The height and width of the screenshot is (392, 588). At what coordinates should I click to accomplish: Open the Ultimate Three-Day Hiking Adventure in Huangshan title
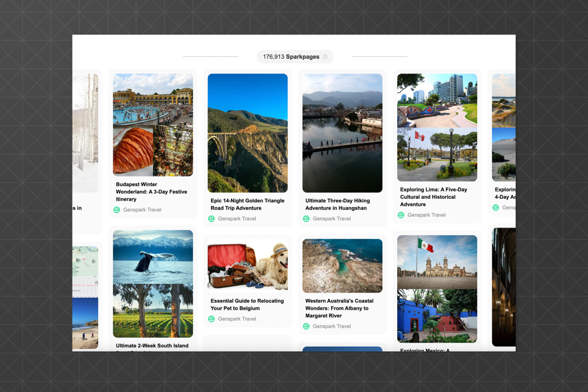point(337,205)
